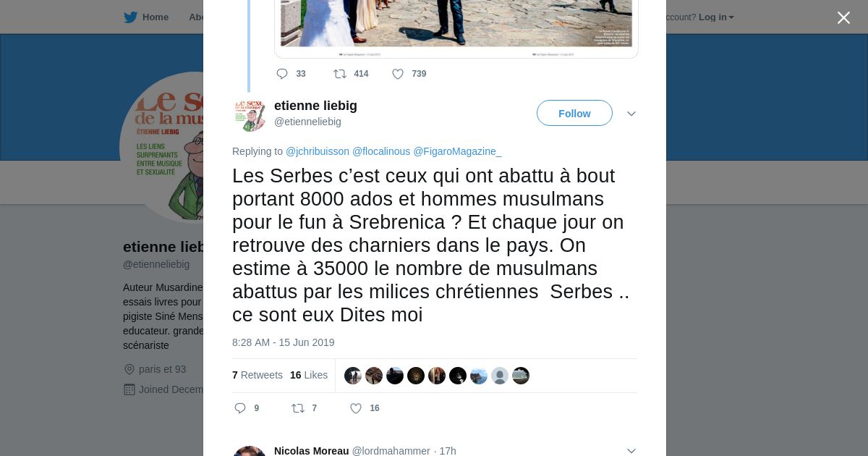The width and height of the screenshot is (868, 456).
Task: View the 7 Retweets list
Action: point(258,375)
